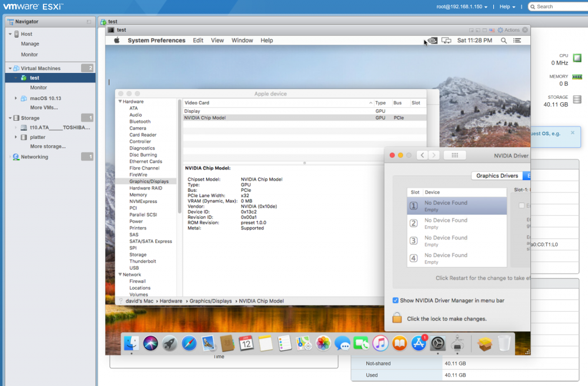Collapse the Hardware section in System Information

[120, 101]
